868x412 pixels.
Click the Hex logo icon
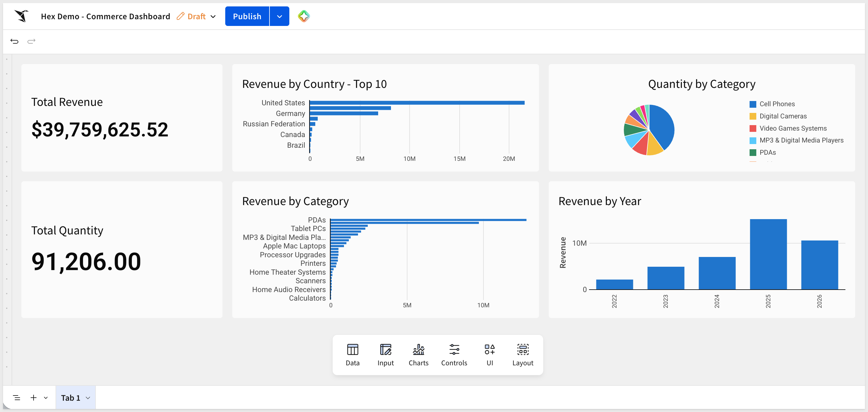21,16
